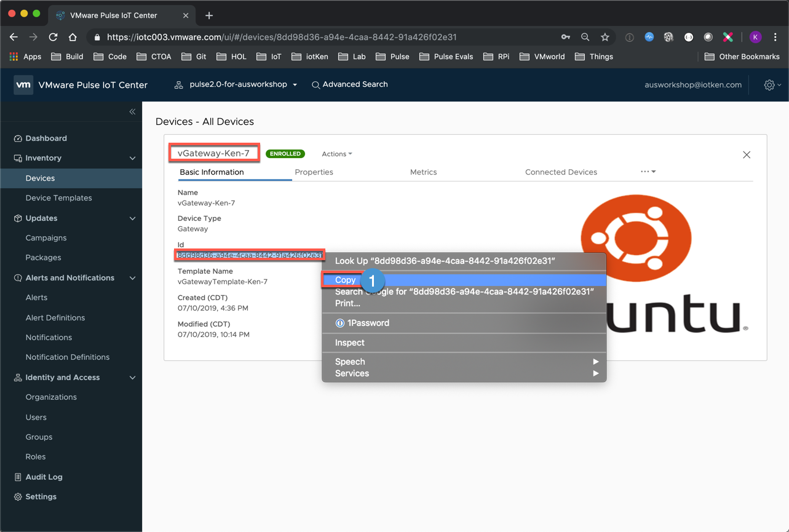
Task: Reload the page with refresh icon
Action: [x=53, y=37]
